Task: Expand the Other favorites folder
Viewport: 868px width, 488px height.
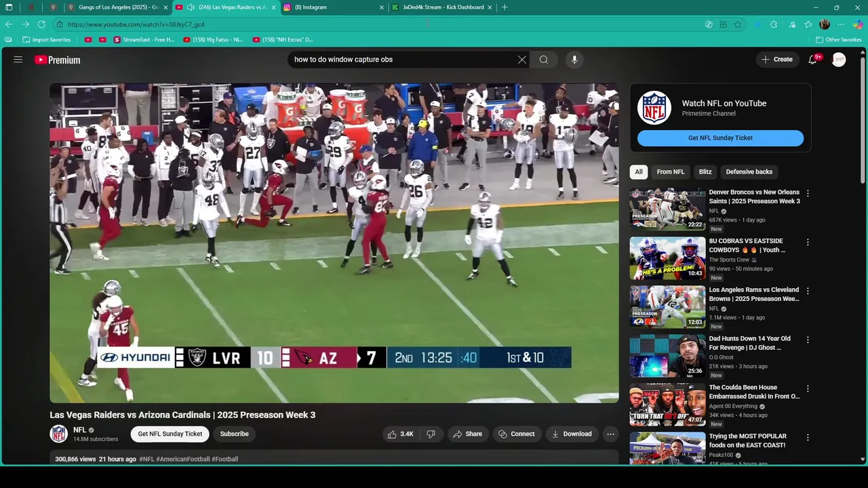Action: [839, 40]
